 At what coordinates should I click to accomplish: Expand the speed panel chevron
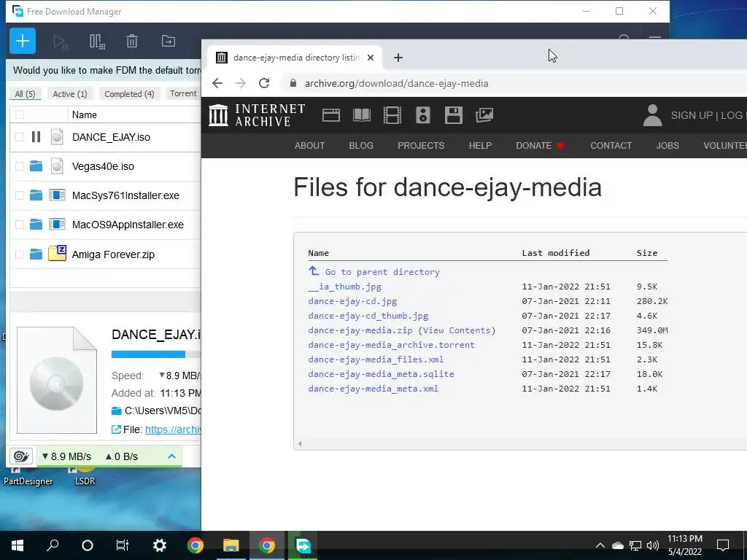click(172, 456)
